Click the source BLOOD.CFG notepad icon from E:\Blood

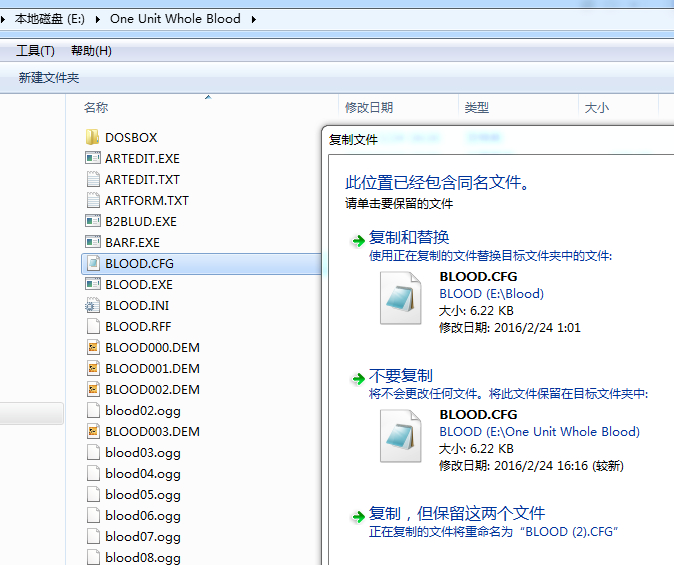[x=401, y=298]
